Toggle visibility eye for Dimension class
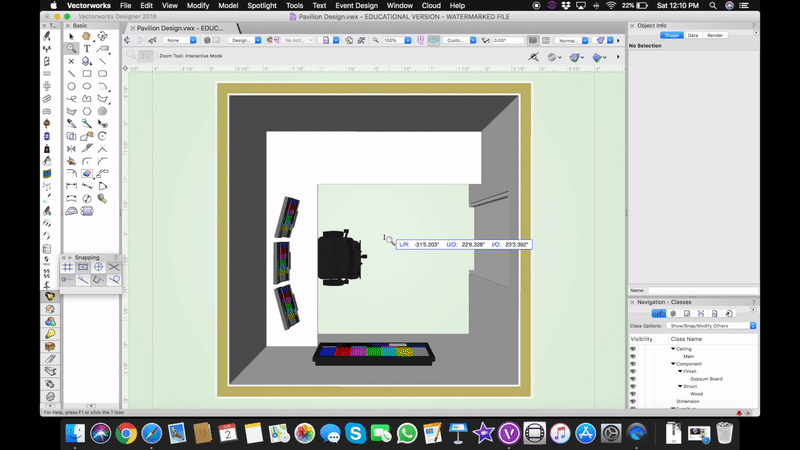Image resolution: width=800 pixels, height=450 pixels. point(633,402)
